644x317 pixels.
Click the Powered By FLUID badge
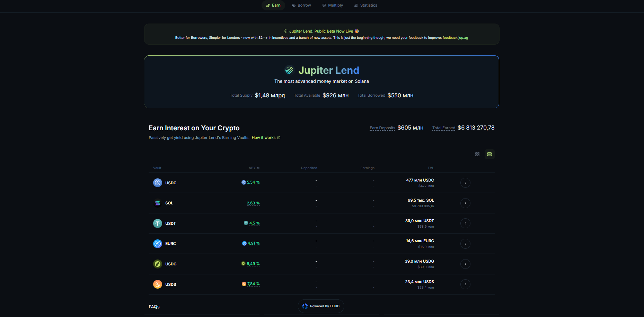coord(321,306)
